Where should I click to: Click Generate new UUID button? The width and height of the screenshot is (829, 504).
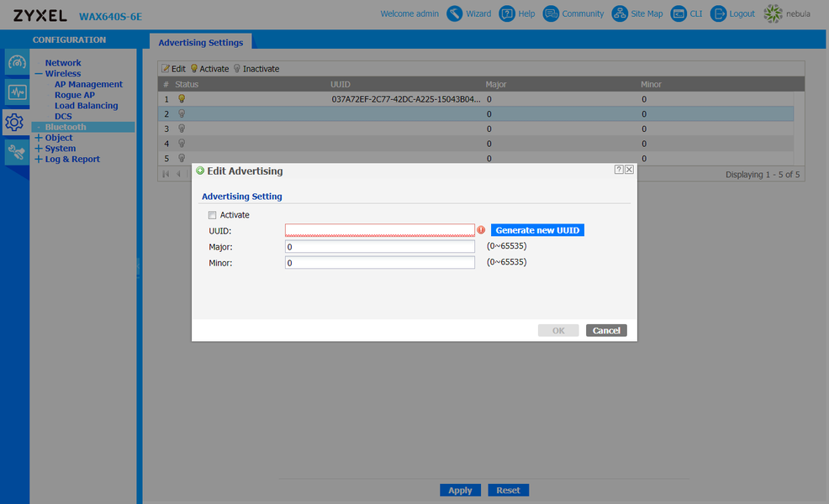(537, 230)
